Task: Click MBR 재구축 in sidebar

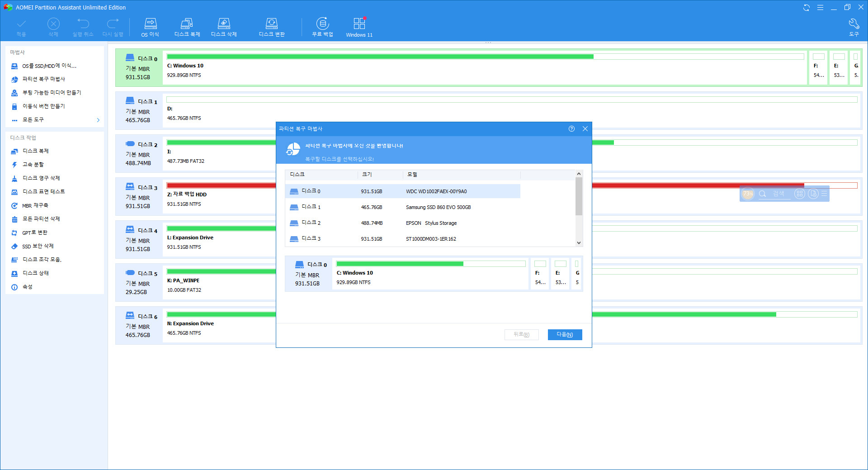Action: point(35,205)
